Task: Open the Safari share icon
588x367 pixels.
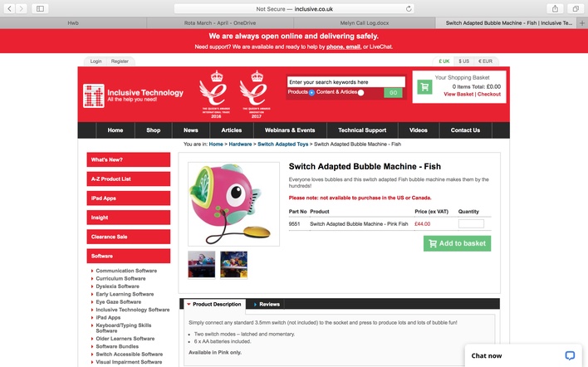Action: point(555,8)
